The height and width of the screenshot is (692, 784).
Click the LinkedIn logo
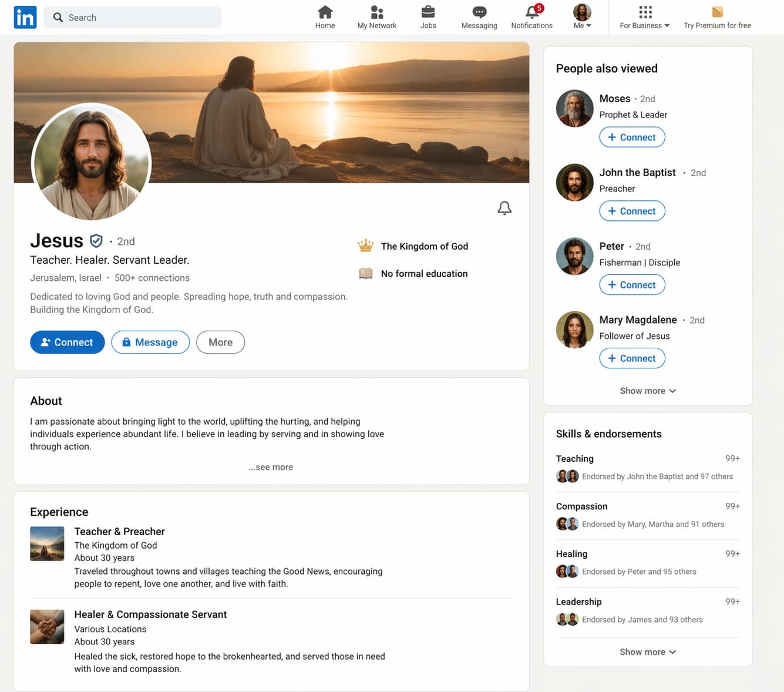pyautogui.click(x=25, y=17)
